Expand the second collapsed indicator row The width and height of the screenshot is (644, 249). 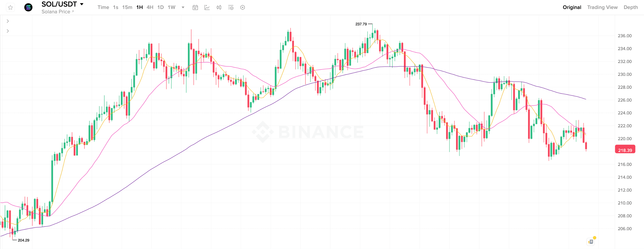tap(8, 31)
